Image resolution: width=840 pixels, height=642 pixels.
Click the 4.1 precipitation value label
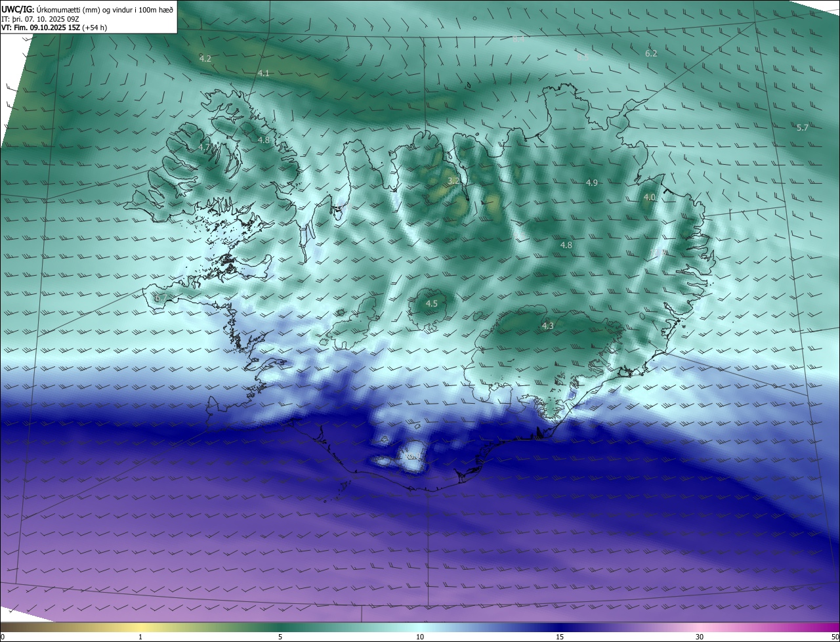click(264, 73)
